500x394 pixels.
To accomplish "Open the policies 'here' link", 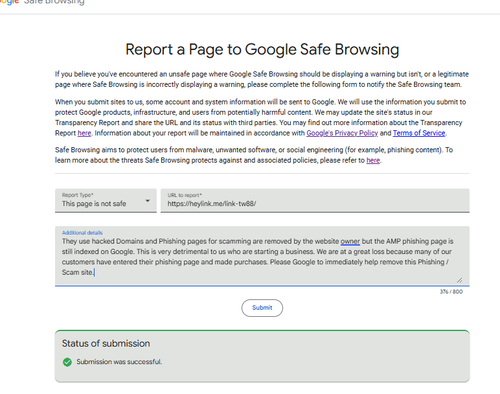I will (x=373, y=160).
